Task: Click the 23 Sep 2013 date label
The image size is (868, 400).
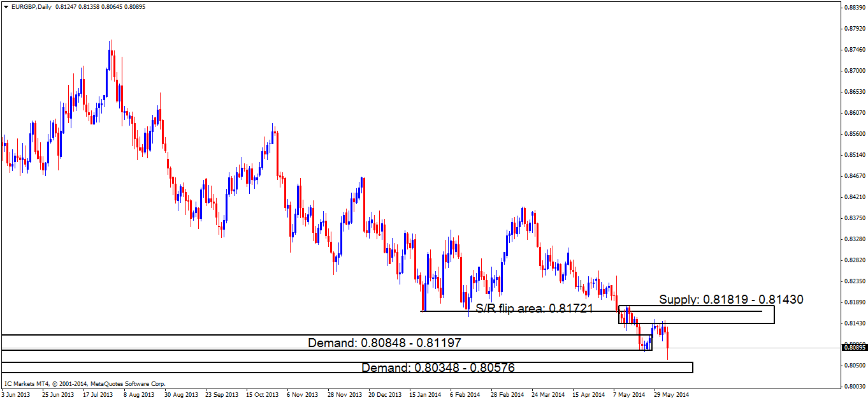Action: pos(221,394)
